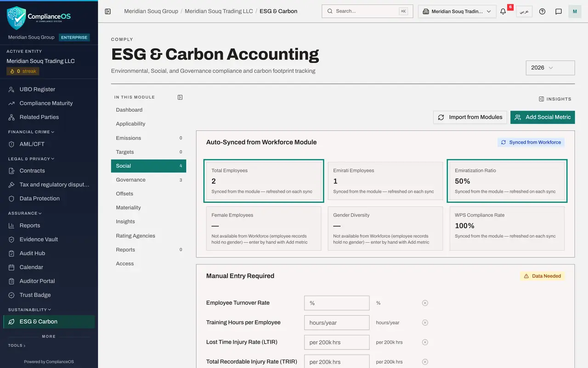Collapse the Sustainability section
Viewport: 588px width, 368px height.
[x=29, y=310]
